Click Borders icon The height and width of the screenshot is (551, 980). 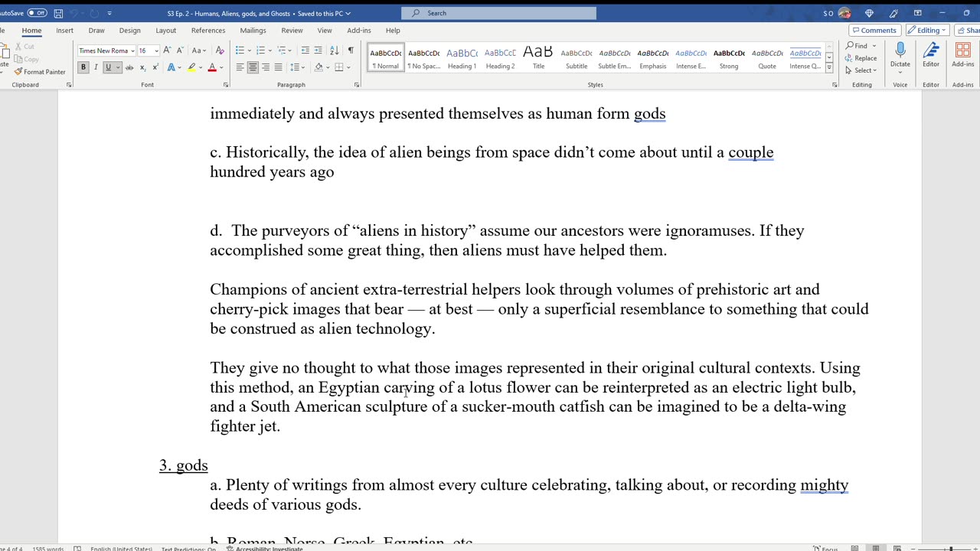(x=338, y=67)
